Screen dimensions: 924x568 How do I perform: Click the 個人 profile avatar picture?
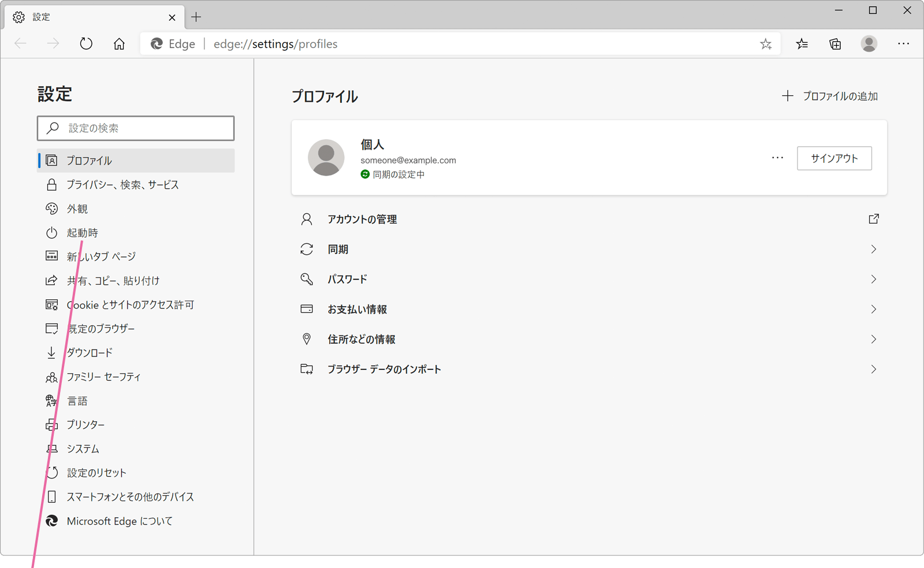pyautogui.click(x=326, y=157)
